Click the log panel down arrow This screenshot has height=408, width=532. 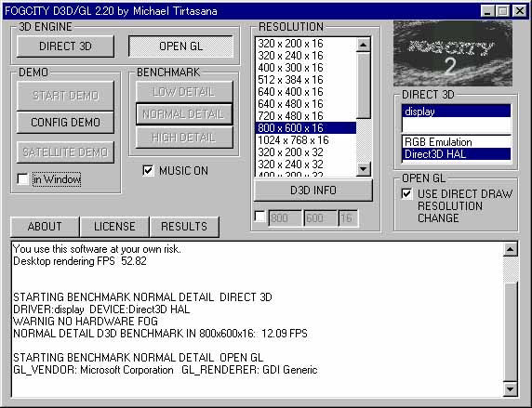tap(510, 388)
